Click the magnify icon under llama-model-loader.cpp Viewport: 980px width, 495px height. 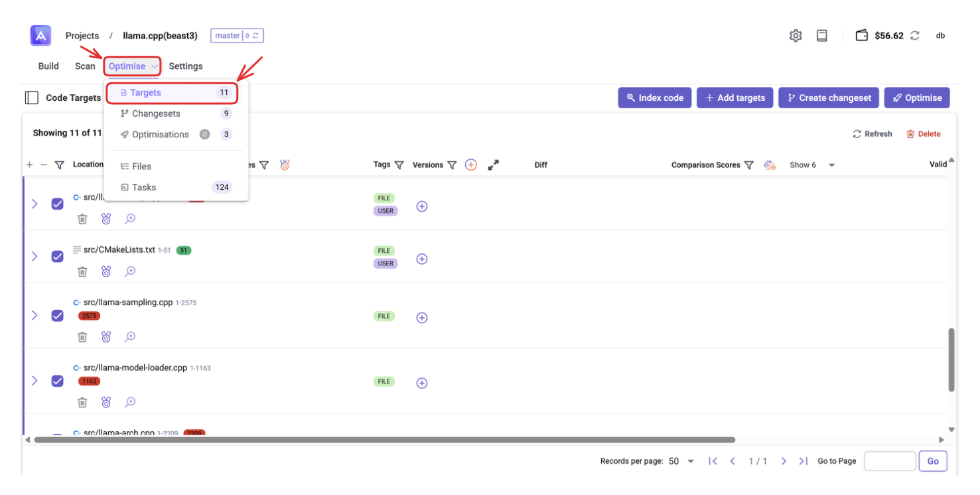pos(130,402)
